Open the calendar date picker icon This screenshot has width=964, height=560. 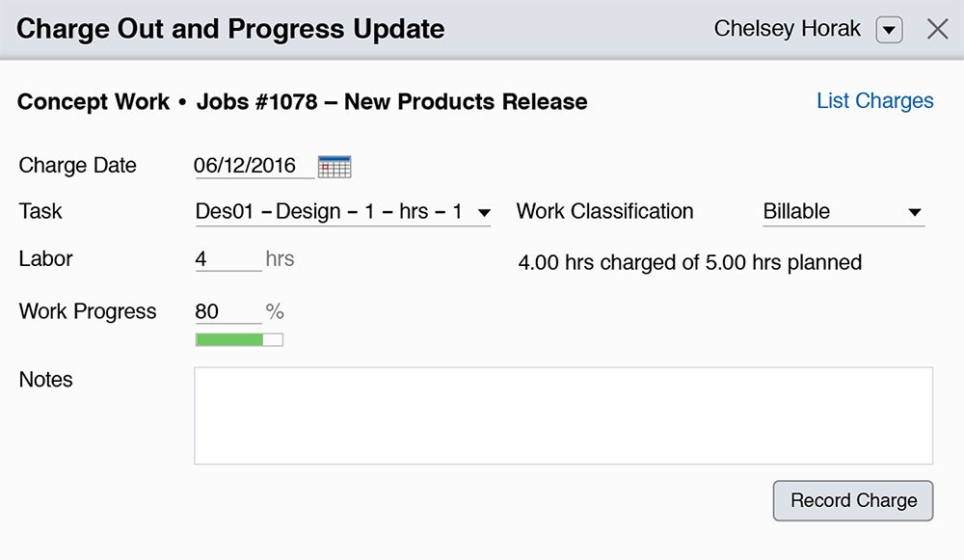pos(335,167)
